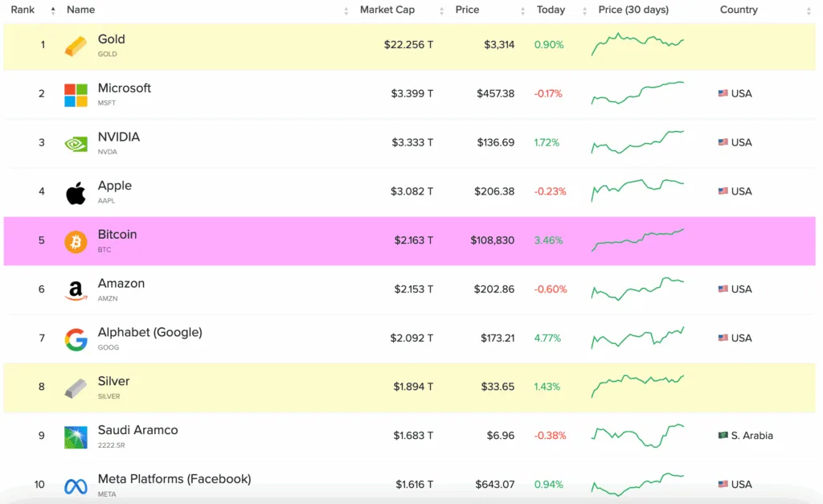Select the 2222.SR ticker text
Image resolution: width=823 pixels, height=504 pixels.
click(x=111, y=445)
